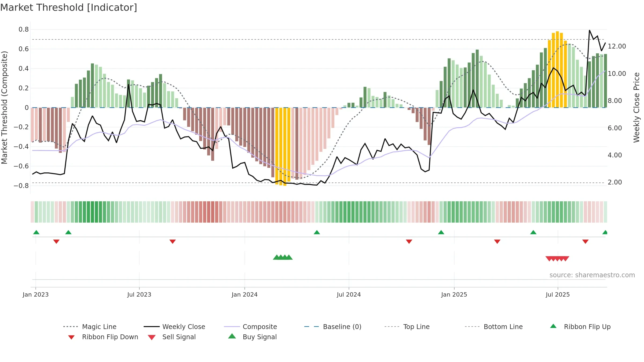Click the 0.8 tick on the left axis

click(24, 29)
